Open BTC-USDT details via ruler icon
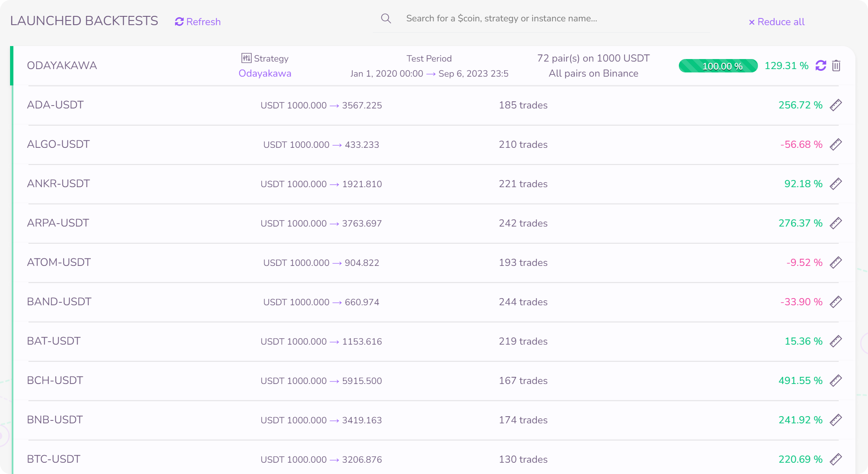 tap(836, 459)
